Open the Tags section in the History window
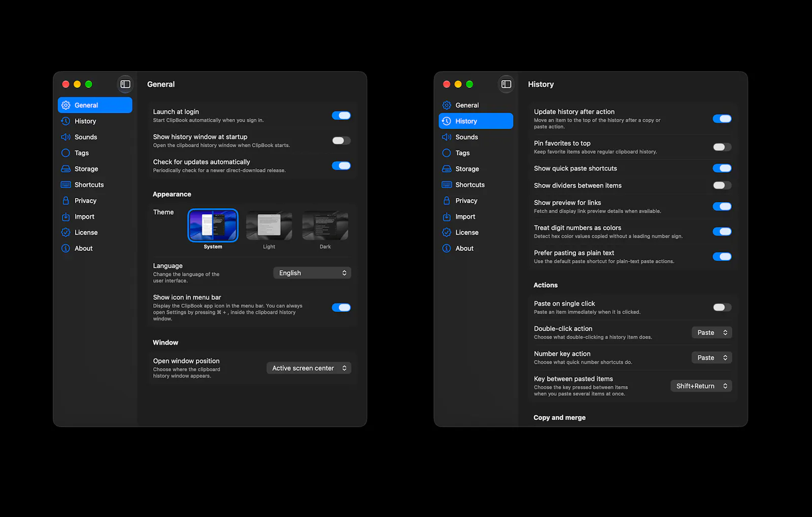This screenshot has height=517, width=812. coord(476,153)
